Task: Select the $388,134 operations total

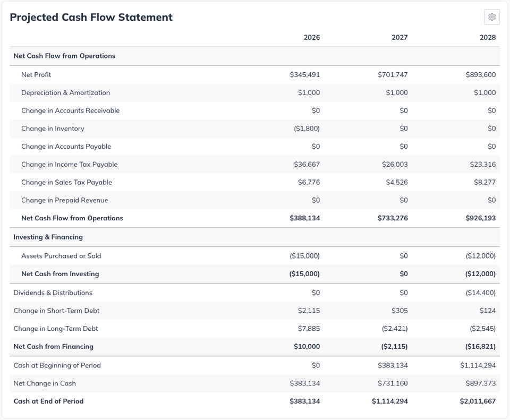Action: click(305, 218)
